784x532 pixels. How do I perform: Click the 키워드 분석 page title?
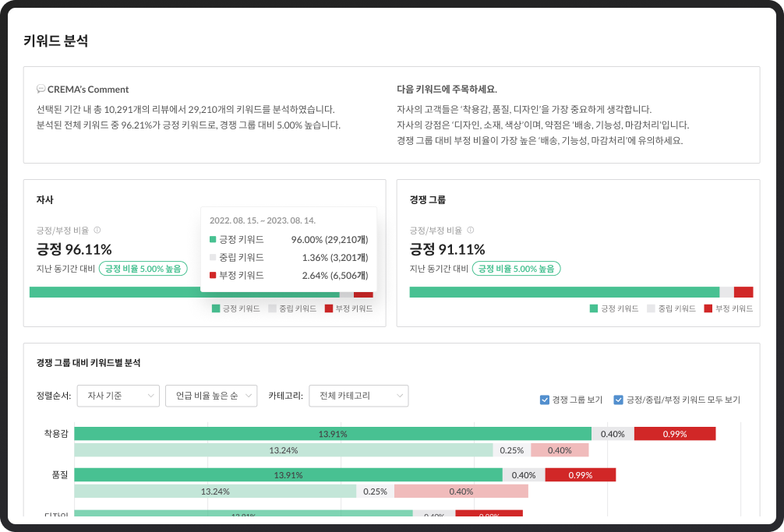[55, 40]
